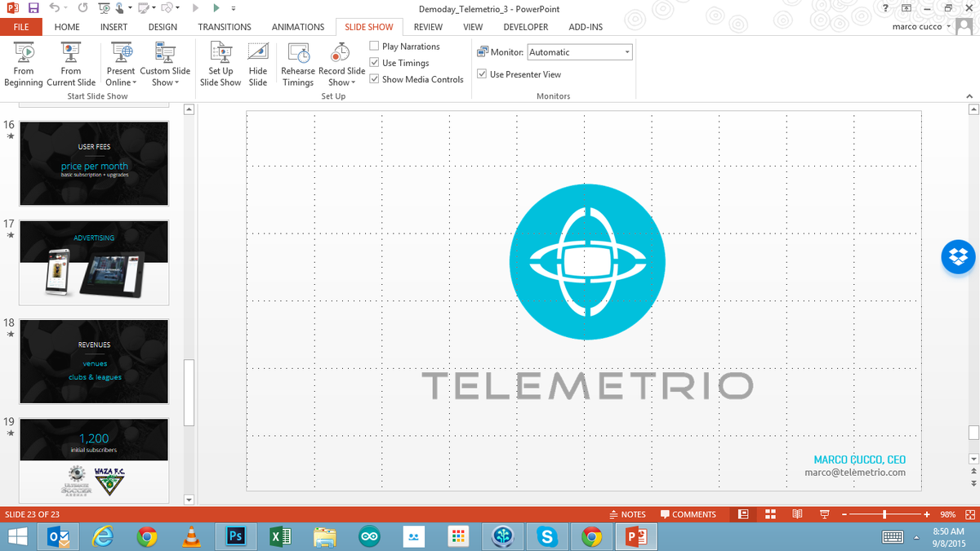Image resolution: width=980 pixels, height=551 pixels.
Task: Expand Customize Quick Access Toolbar arrow
Action: [x=234, y=8]
